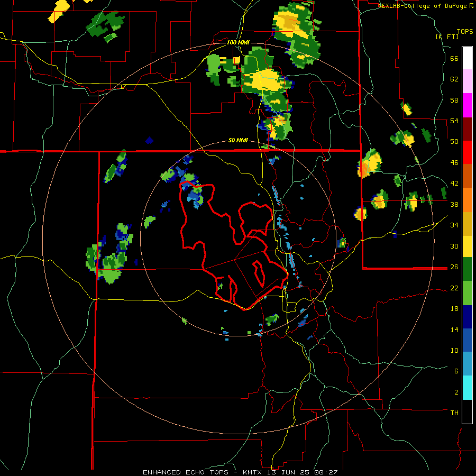Click the light green swatch in the color scale
The height and width of the screenshot is (476, 476).
(467, 293)
